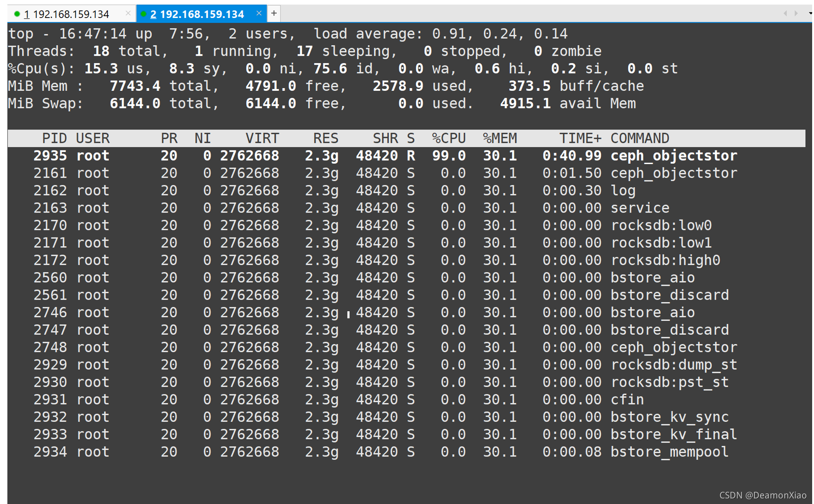Image resolution: width=814 pixels, height=504 pixels.
Task: Click bstore_discard in PID 2747 row
Action: pyautogui.click(x=670, y=330)
